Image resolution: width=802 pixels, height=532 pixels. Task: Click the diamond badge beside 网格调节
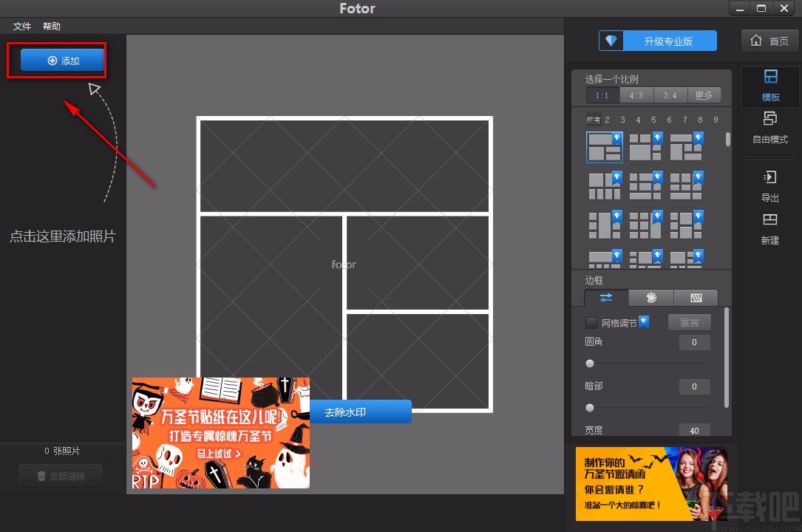(644, 321)
